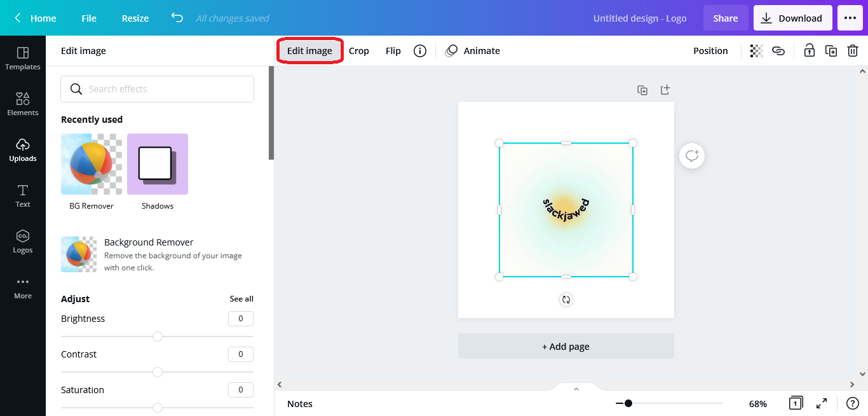Viewport: 868px width, 416px height.
Task: Open the Logos panel
Action: 23,241
